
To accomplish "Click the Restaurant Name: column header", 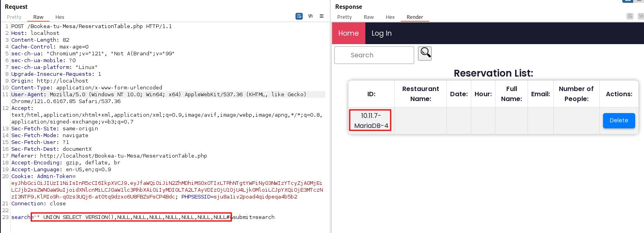I will [420, 94].
